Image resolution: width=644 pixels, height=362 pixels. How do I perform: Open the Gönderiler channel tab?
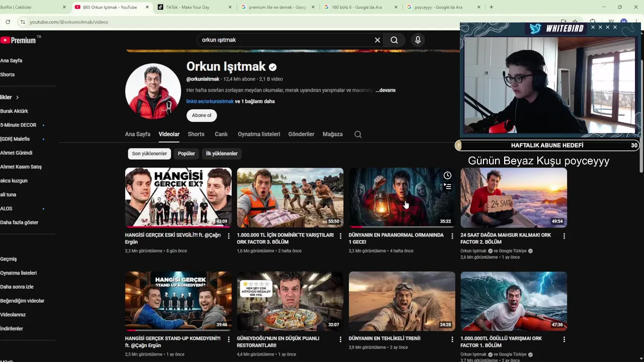point(301,134)
